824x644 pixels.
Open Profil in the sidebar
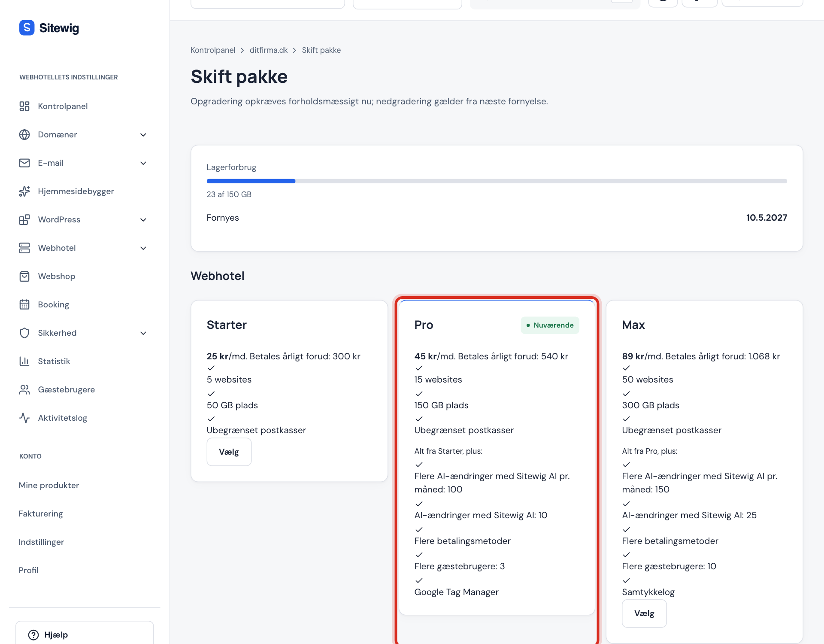click(28, 570)
